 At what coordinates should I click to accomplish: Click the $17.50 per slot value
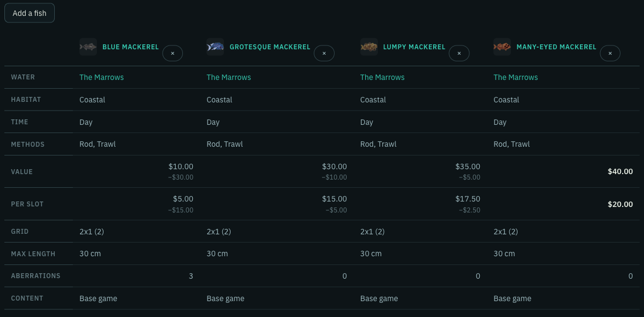tap(468, 199)
